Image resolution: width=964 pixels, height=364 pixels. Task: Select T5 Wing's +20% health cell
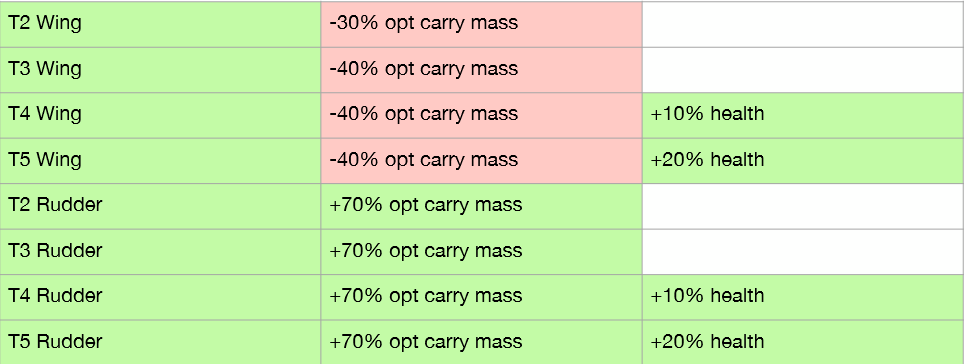pyautogui.click(x=804, y=160)
